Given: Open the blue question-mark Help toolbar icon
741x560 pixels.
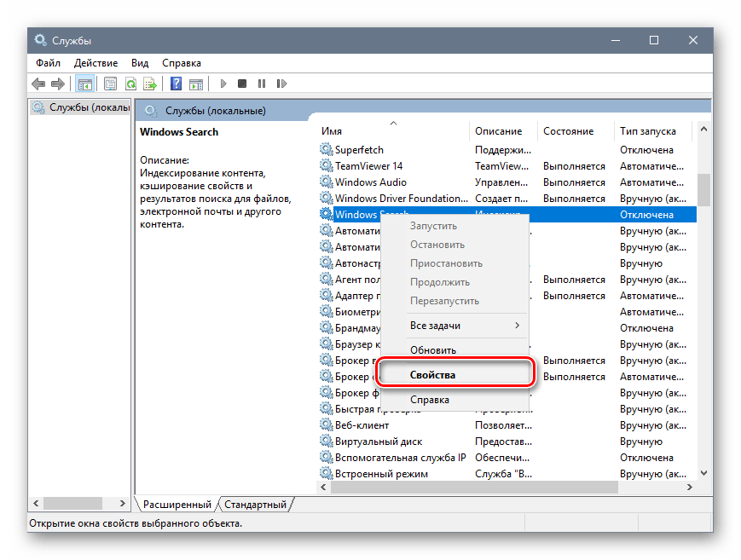Looking at the screenshot, I should tap(177, 84).
